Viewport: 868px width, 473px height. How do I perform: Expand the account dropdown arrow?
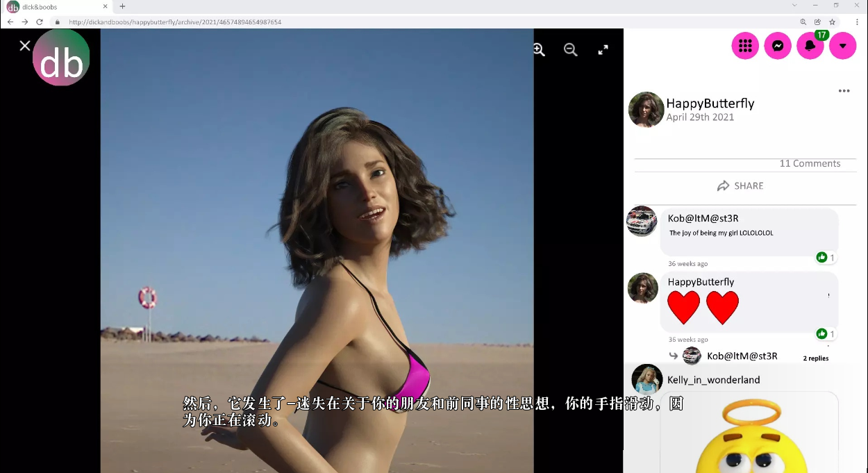[x=842, y=46]
